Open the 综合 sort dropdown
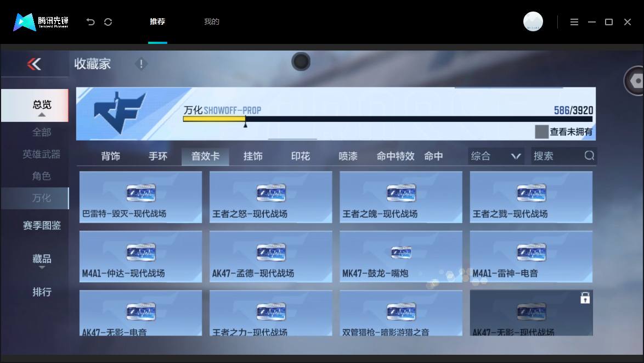This screenshot has height=363, width=644. coord(496,156)
